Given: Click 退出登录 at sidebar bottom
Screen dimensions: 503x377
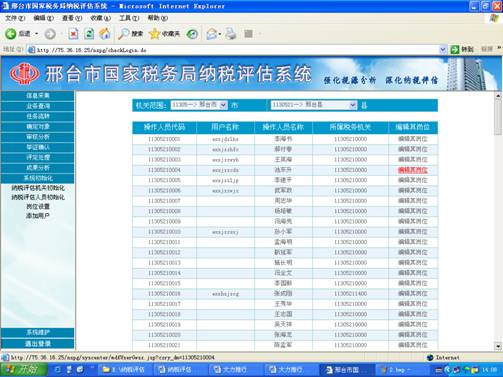Looking at the screenshot, I should pos(38,344).
